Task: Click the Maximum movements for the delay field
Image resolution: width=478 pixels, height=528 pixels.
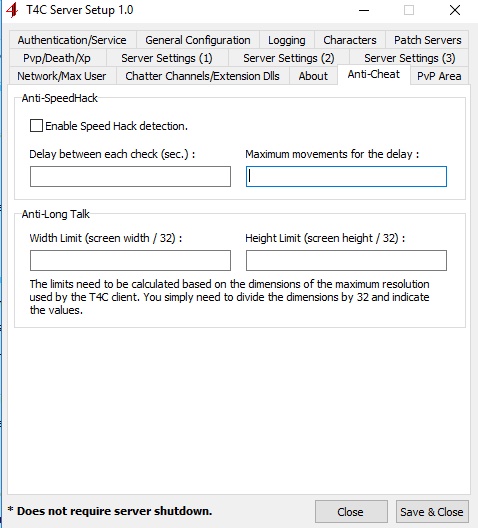Action: pos(346,176)
